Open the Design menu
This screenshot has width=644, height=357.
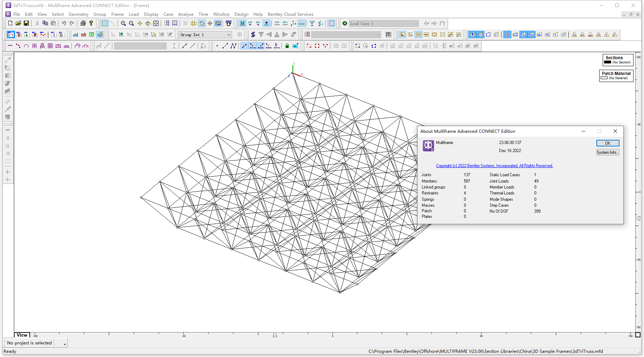241,14
